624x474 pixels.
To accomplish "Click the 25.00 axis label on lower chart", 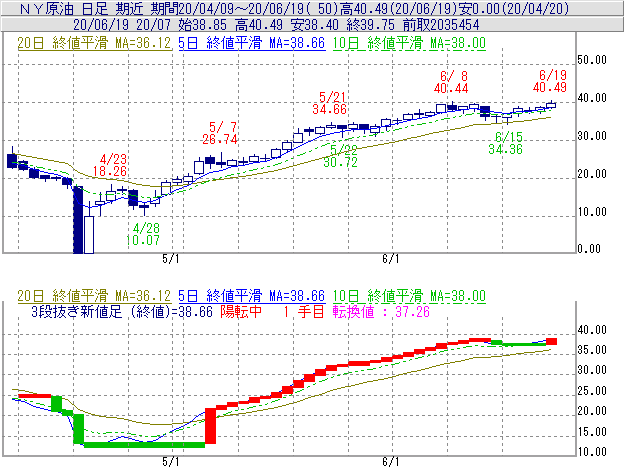I will coord(592,391).
